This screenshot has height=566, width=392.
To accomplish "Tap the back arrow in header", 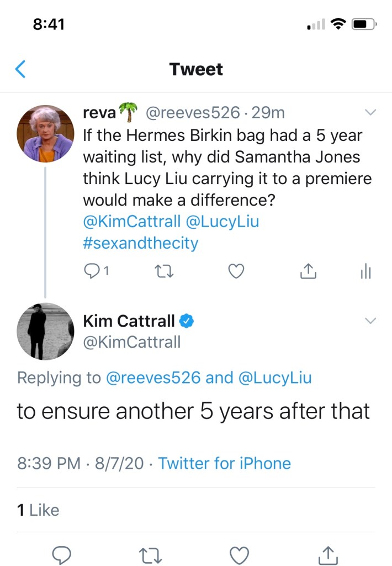I will coord(20,70).
